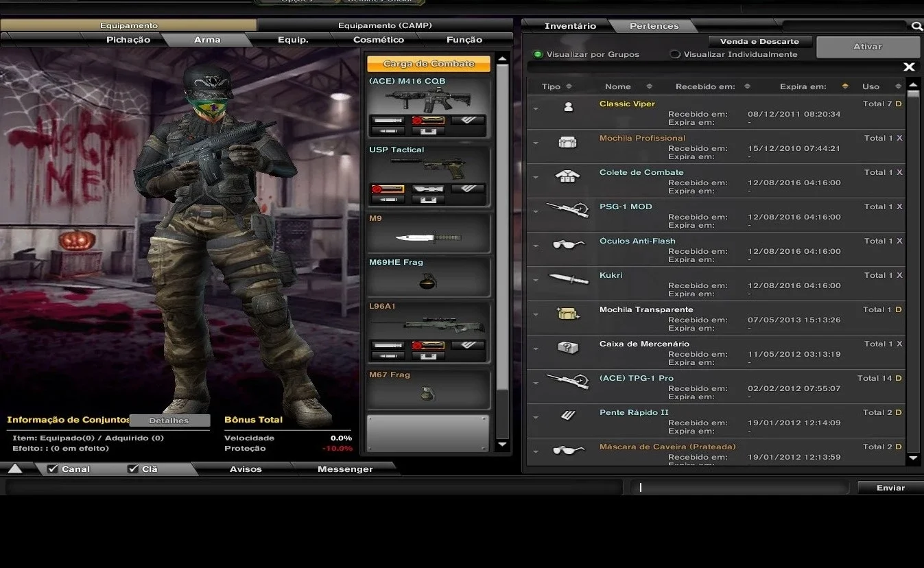The width and height of the screenshot is (924, 568).
Task: Select the L96A1 sniper rifle slot
Action: (x=429, y=333)
